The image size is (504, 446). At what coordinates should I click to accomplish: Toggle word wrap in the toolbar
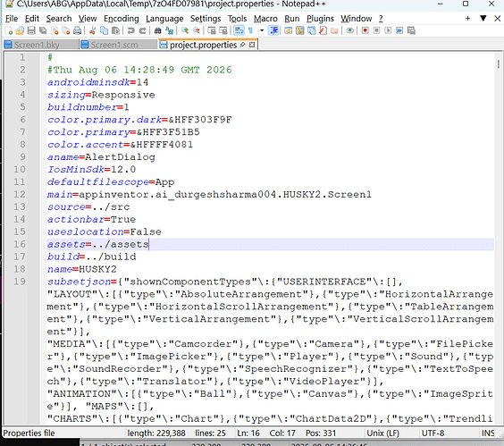click(x=239, y=30)
